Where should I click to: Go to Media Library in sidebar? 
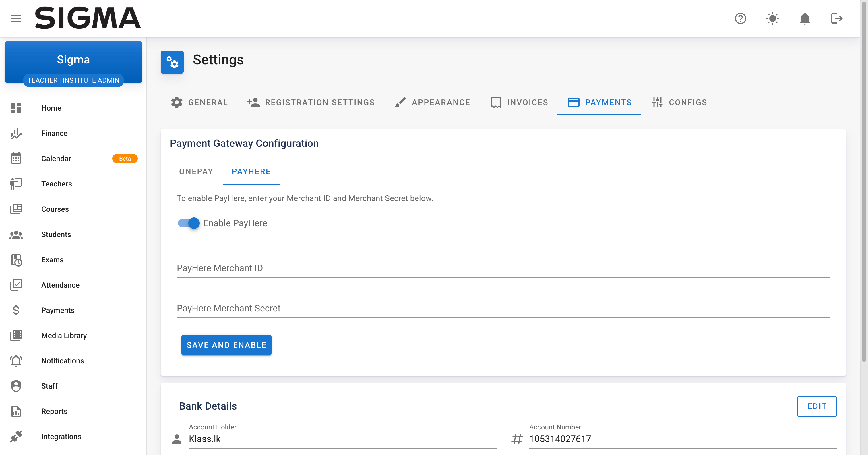[64, 336]
